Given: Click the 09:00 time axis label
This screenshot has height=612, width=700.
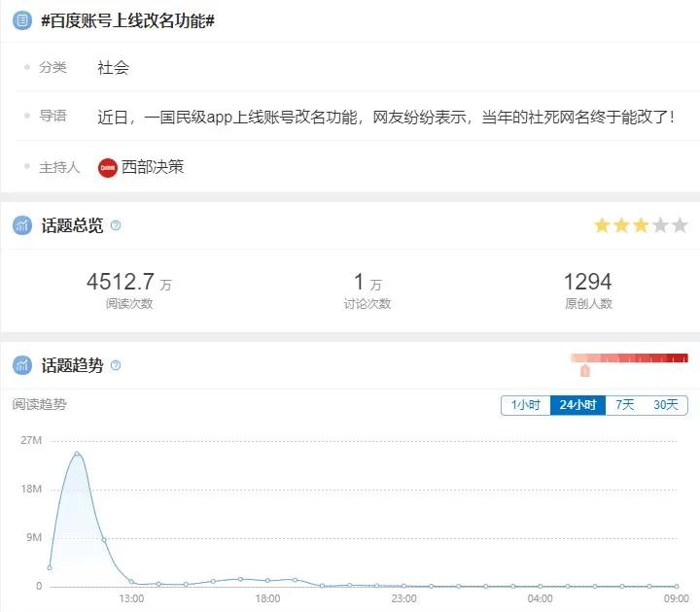Looking at the screenshot, I should pos(676,598).
